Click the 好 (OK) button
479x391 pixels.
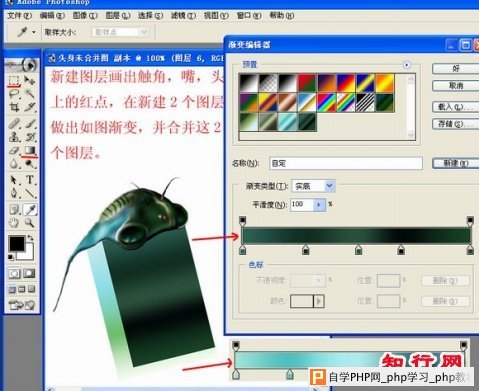tap(456, 68)
